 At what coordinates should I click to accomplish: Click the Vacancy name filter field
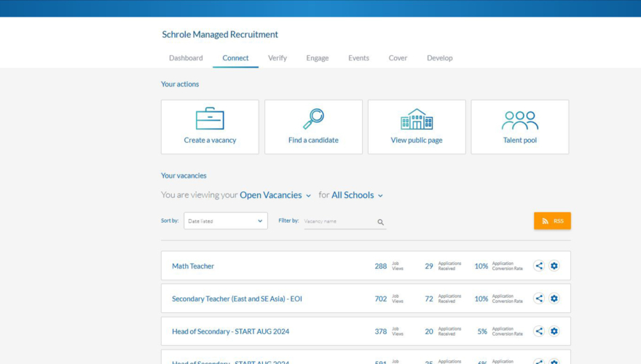(x=338, y=221)
